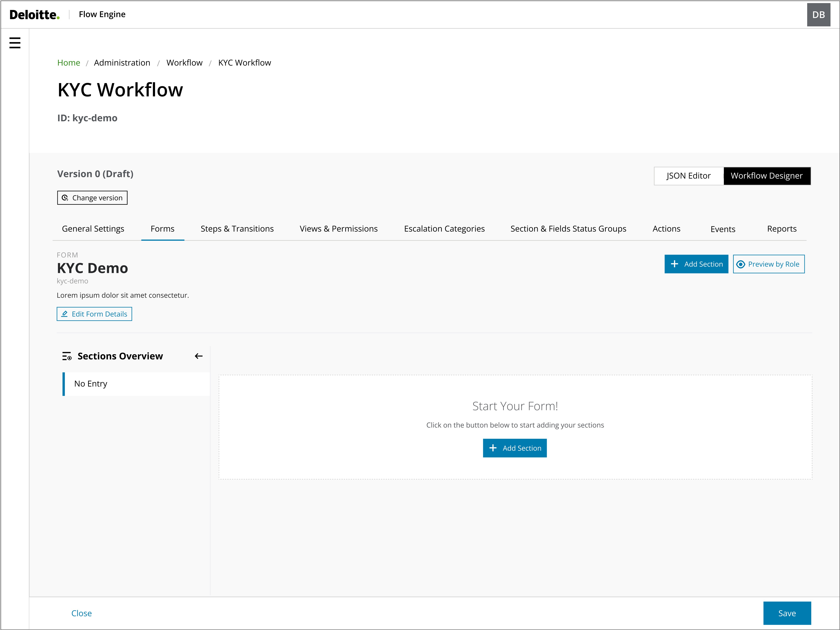Navigate to Workflow breadcrumb
The width and height of the screenshot is (840, 630).
point(184,63)
